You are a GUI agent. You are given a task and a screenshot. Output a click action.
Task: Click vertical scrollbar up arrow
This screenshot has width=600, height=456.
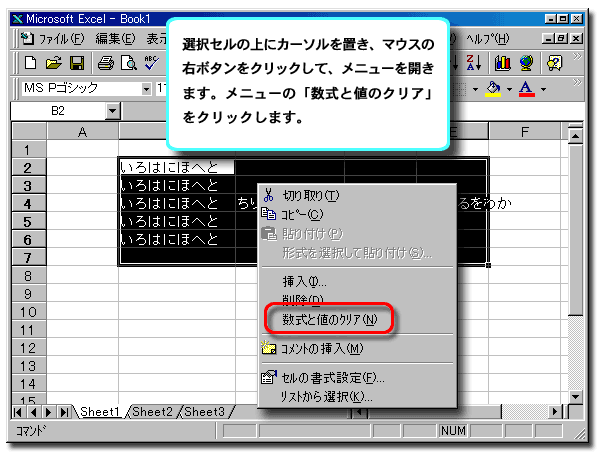click(576, 135)
